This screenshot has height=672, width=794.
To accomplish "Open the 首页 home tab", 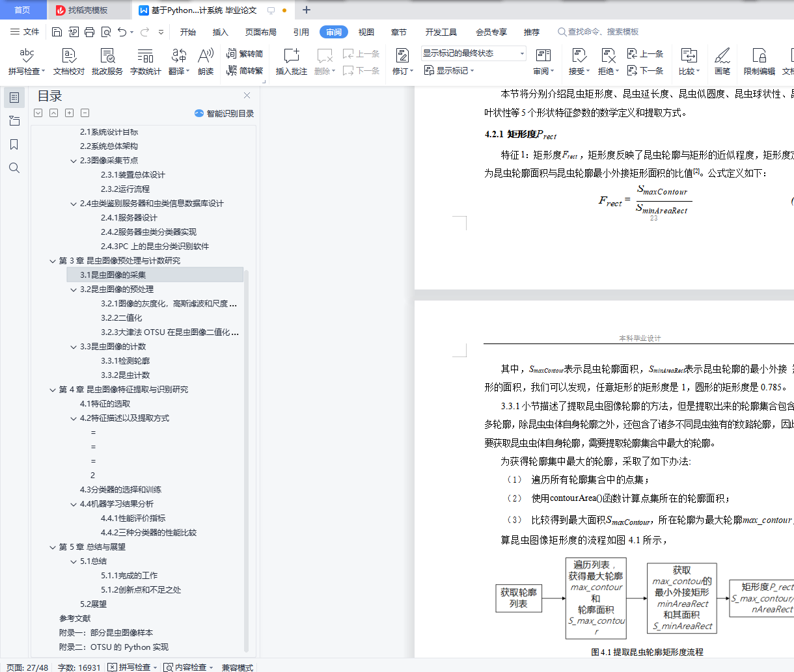I will (x=22, y=10).
